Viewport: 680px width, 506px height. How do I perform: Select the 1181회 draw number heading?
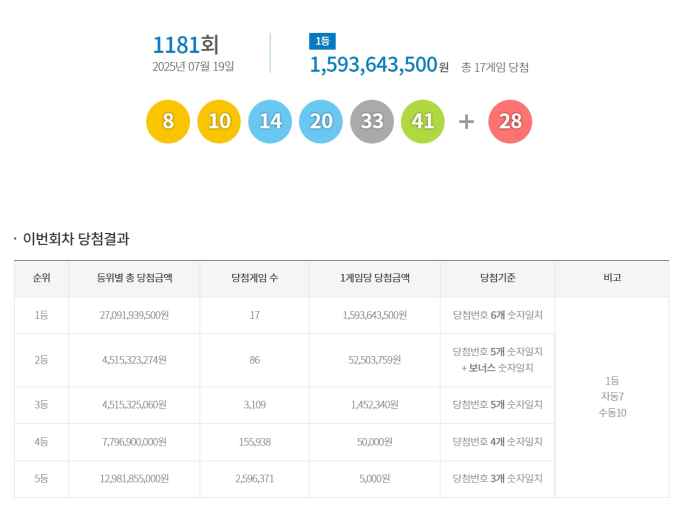point(186,45)
